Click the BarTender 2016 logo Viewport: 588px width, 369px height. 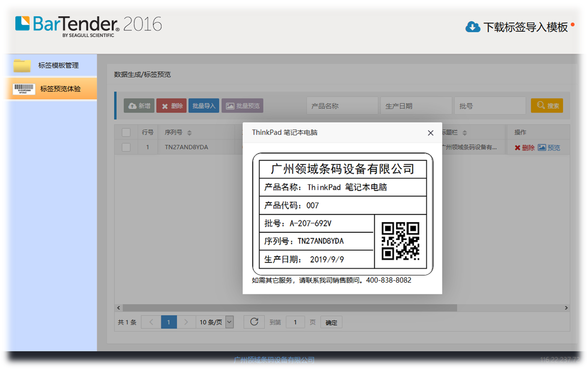88,26
